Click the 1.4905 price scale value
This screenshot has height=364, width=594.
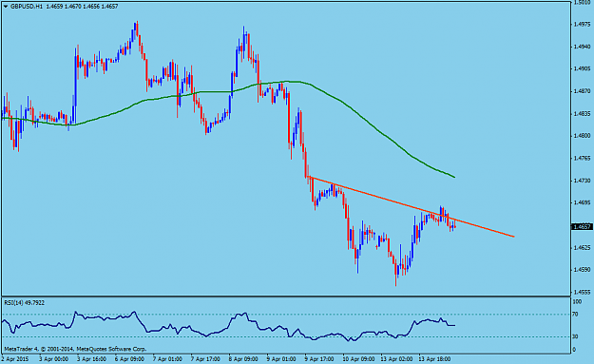[582, 69]
